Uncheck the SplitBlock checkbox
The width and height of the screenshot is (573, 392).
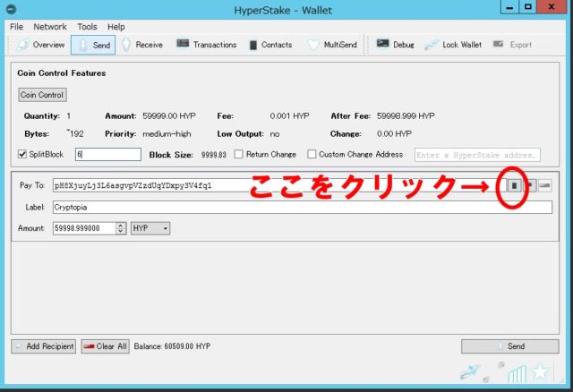[22, 154]
